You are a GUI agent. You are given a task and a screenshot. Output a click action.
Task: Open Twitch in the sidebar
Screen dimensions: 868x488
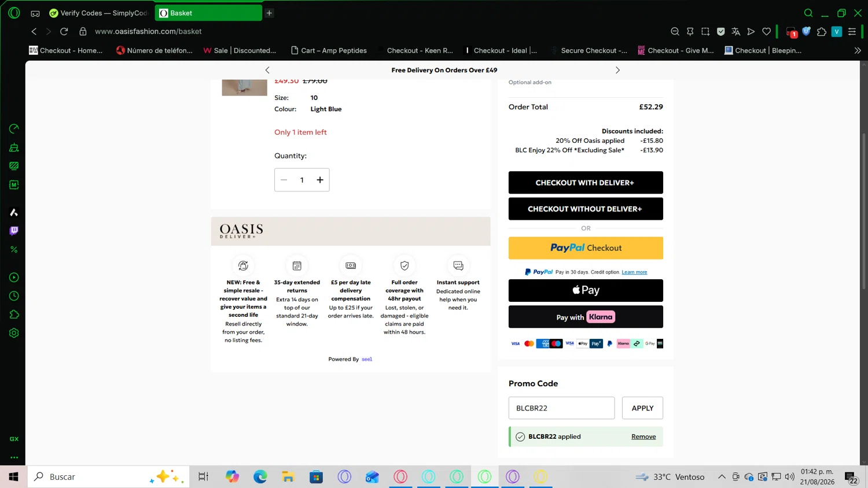[14, 231]
